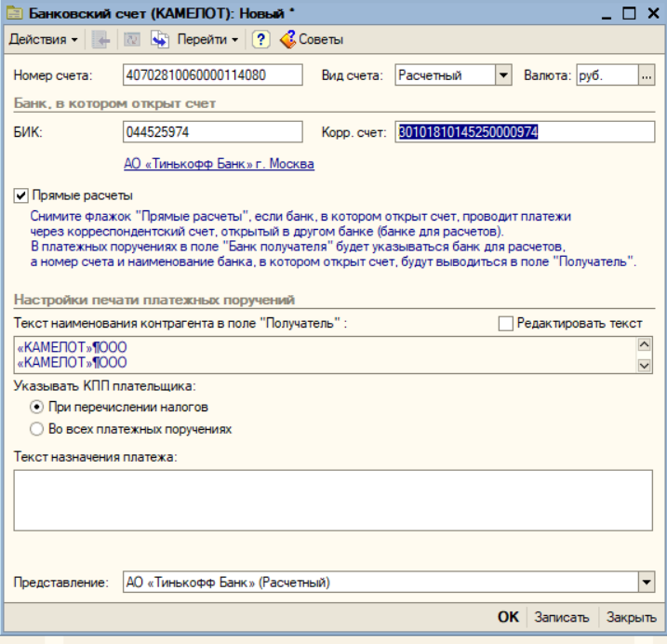Click the window title bar icon
The image size is (667, 644).
tap(14, 13)
